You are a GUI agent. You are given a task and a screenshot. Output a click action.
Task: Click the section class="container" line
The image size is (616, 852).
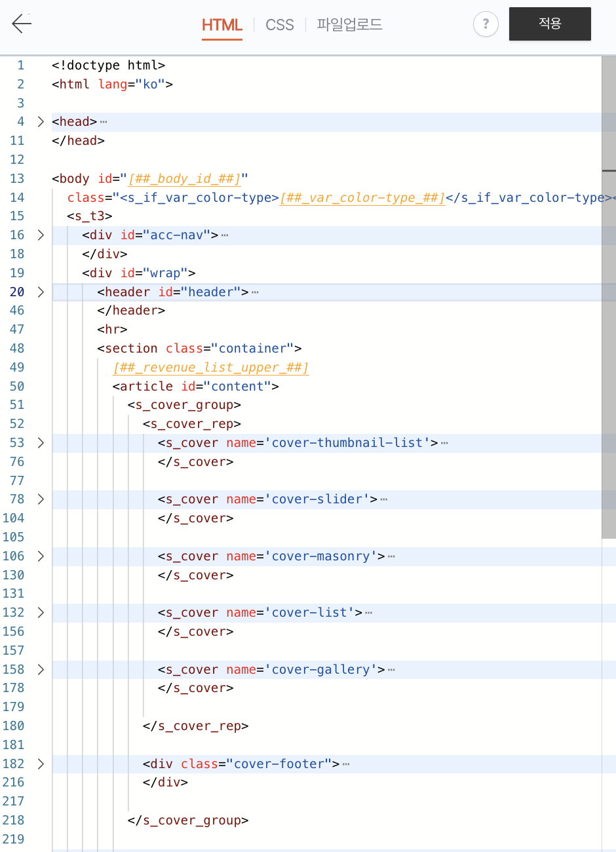(199, 349)
